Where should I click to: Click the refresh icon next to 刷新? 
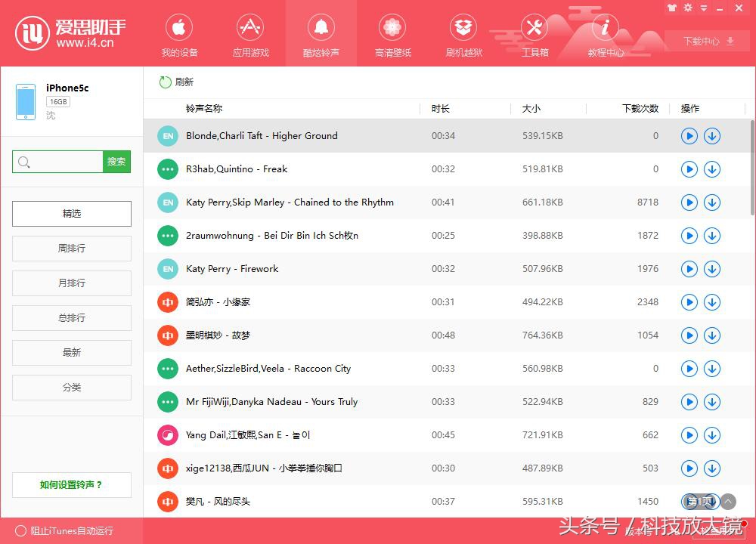(165, 82)
